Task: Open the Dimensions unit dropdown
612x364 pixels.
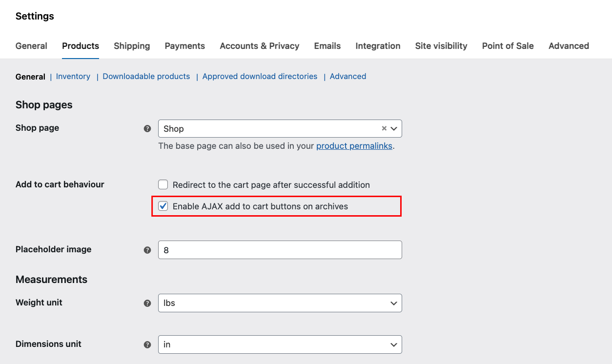Action: coord(280,344)
